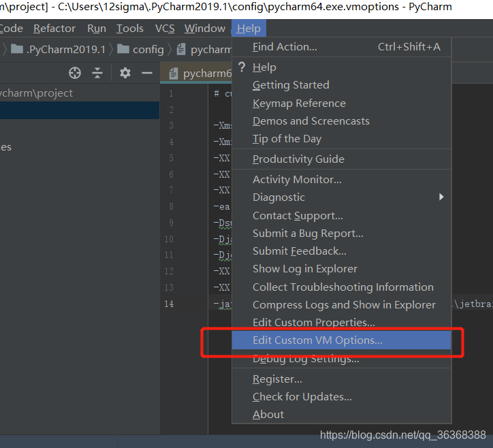
Task: Choose Contact Support...
Action: point(341,216)
